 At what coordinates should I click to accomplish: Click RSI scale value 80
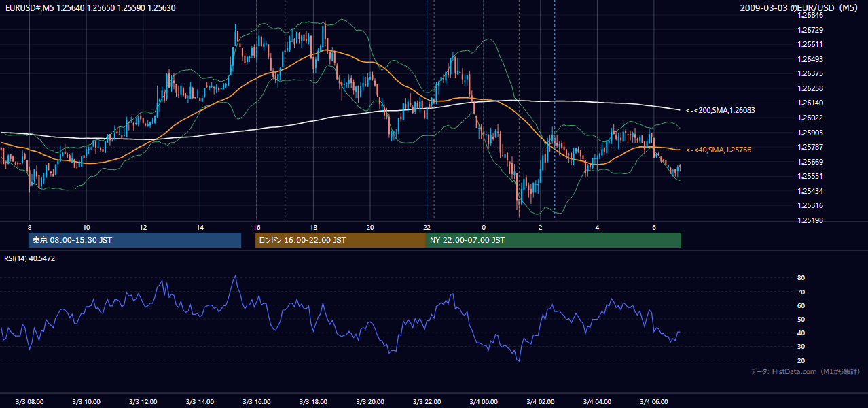[x=801, y=278]
